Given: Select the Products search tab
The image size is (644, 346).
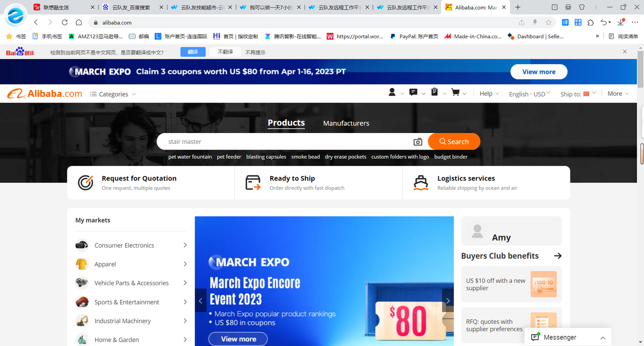Looking at the screenshot, I should point(286,123).
